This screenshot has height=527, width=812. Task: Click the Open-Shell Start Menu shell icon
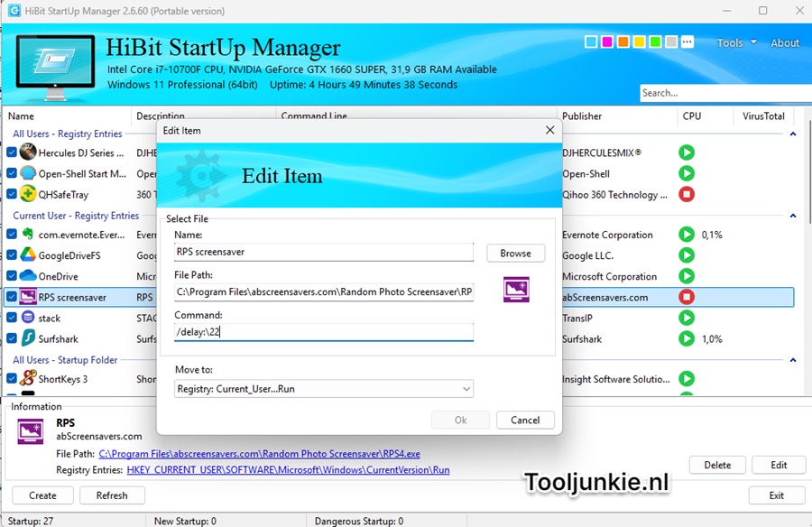tap(28, 173)
